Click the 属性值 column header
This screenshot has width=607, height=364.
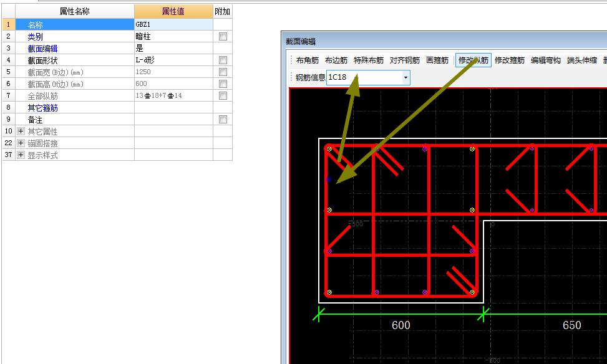click(x=173, y=12)
